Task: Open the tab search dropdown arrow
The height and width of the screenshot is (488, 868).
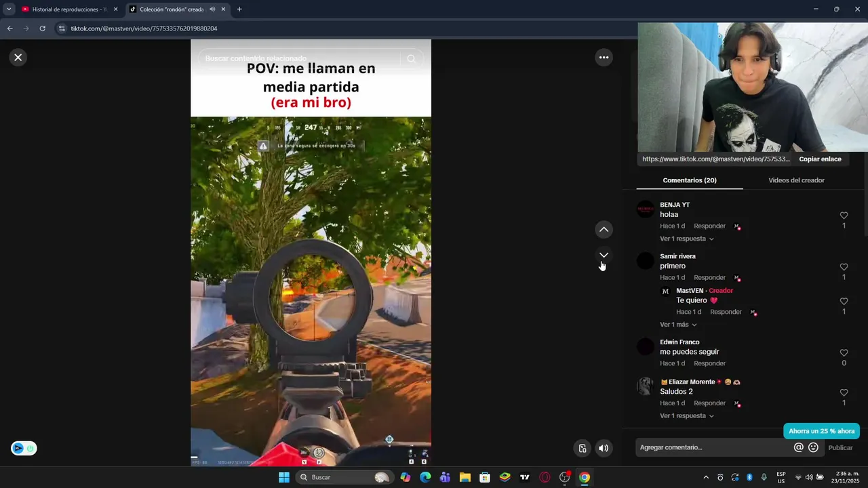Action: [x=9, y=9]
